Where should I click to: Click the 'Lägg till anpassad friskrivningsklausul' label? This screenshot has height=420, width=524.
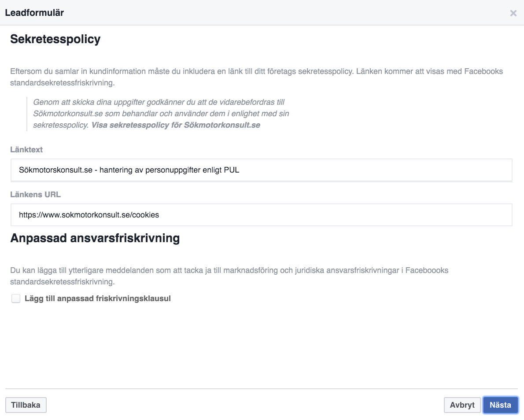click(98, 298)
